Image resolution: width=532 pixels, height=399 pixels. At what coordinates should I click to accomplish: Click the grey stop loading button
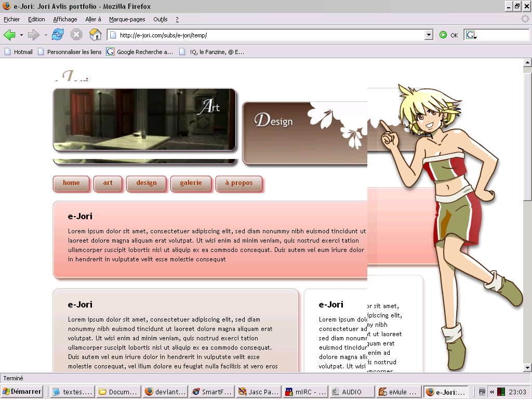click(76, 35)
